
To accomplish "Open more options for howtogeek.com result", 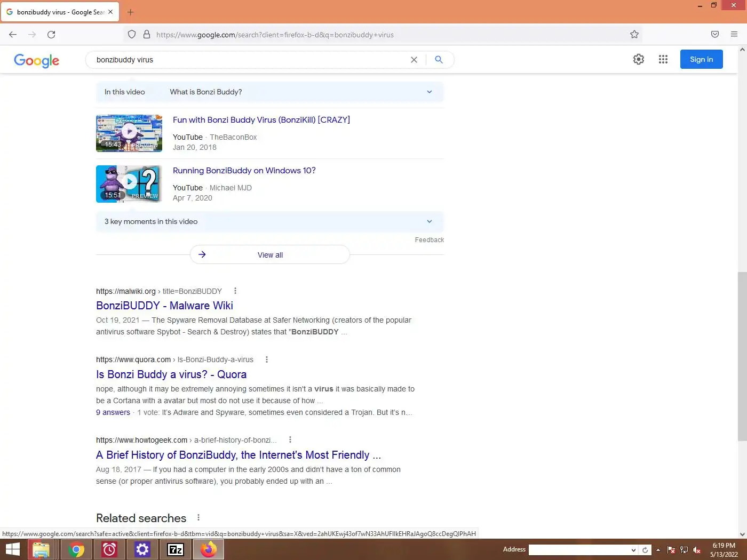I will pyautogui.click(x=290, y=439).
